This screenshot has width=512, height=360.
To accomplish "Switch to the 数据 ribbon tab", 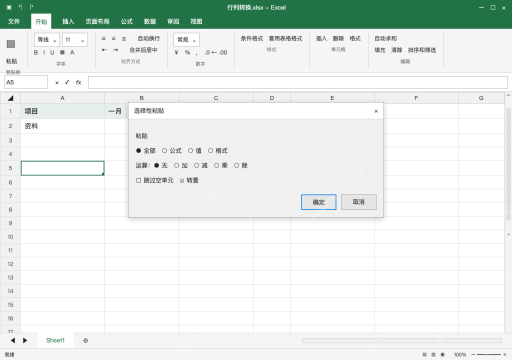I will (x=150, y=21).
